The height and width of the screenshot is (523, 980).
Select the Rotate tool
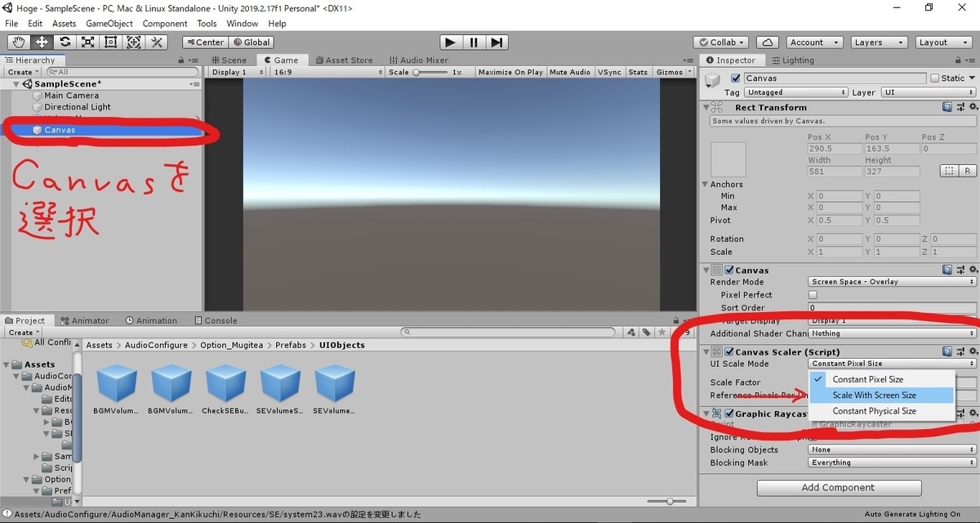65,42
